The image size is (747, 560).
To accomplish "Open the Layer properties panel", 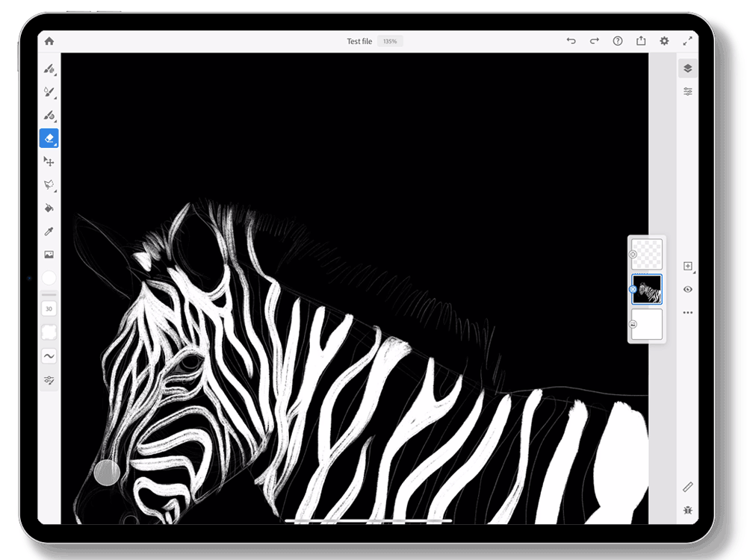I will click(x=687, y=91).
